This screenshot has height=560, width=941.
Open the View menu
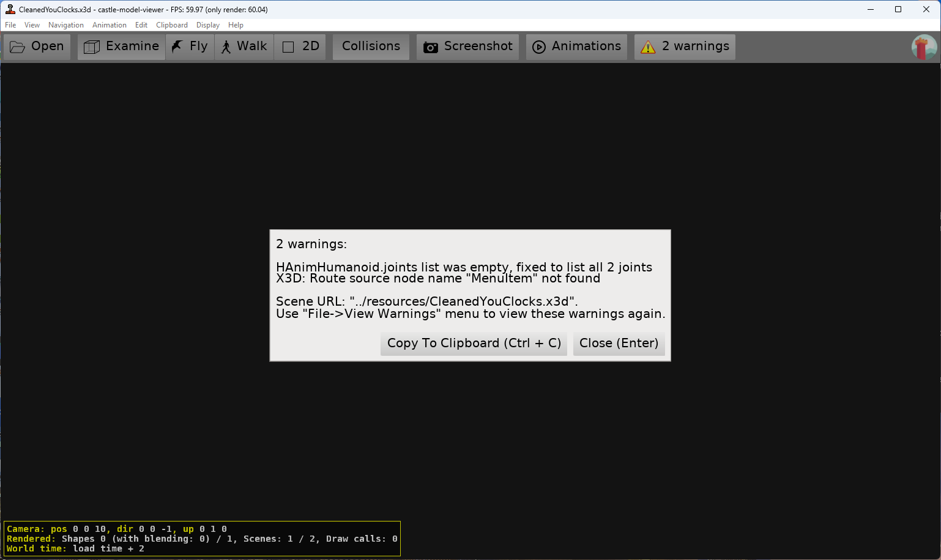[x=32, y=25]
